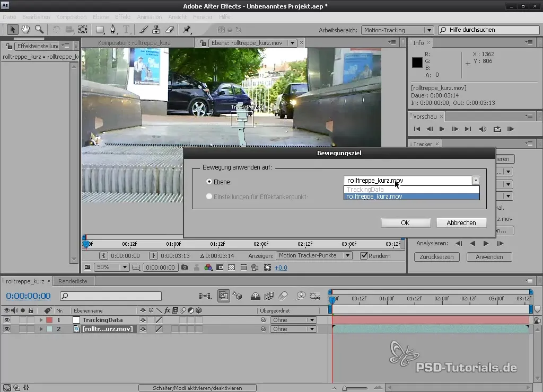Viewport: 543px width, 392px height.
Task: Toggle the Graph Editor icon in timeline
Action: (315, 296)
